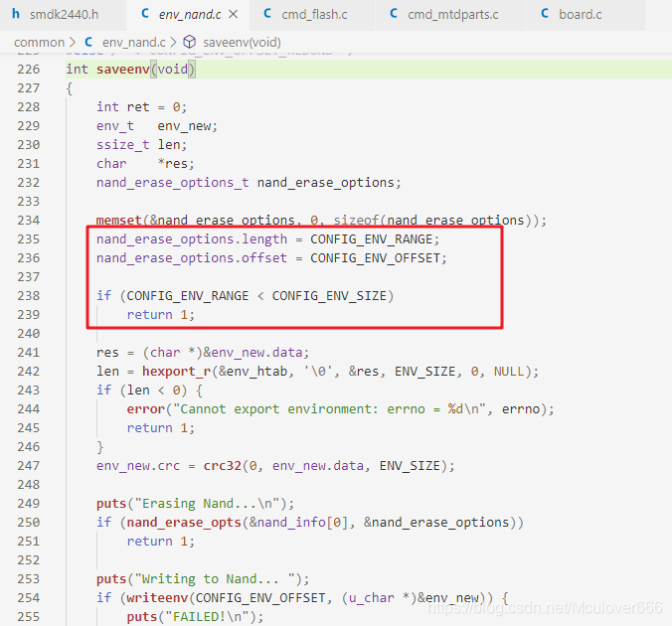Screen dimensions: 672x626
Task: Click "Writing to Nand..." string on line 253
Action: tap(215, 579)
